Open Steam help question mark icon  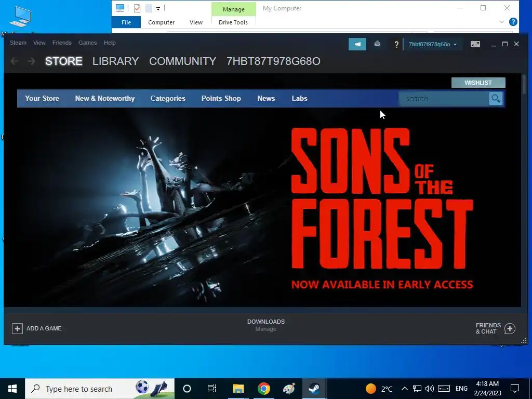[396, 45]
